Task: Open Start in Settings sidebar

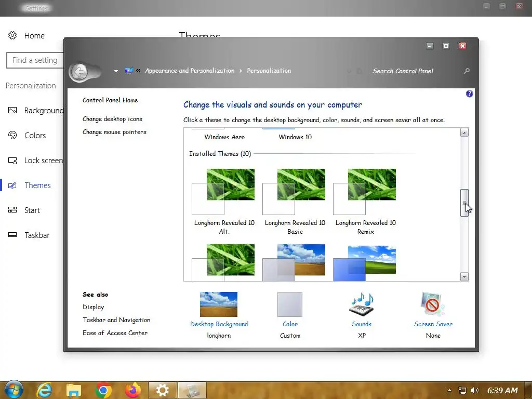Action: point(32,210)
